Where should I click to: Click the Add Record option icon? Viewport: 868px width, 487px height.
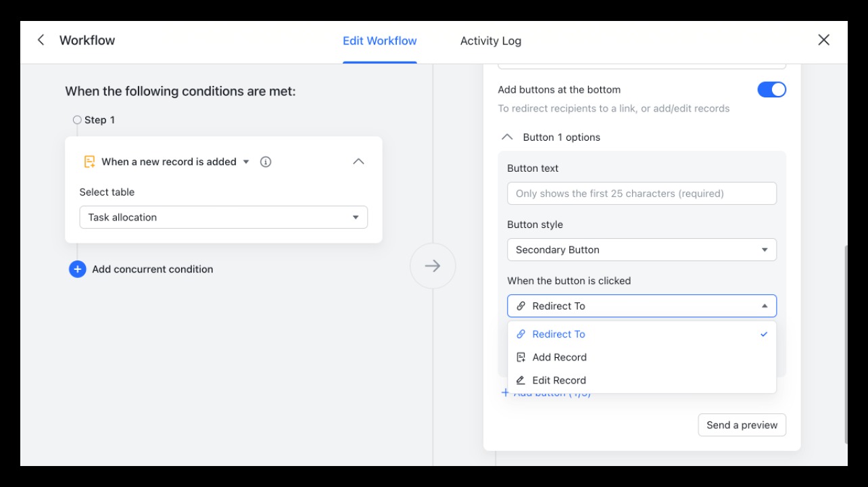point(521,357)
